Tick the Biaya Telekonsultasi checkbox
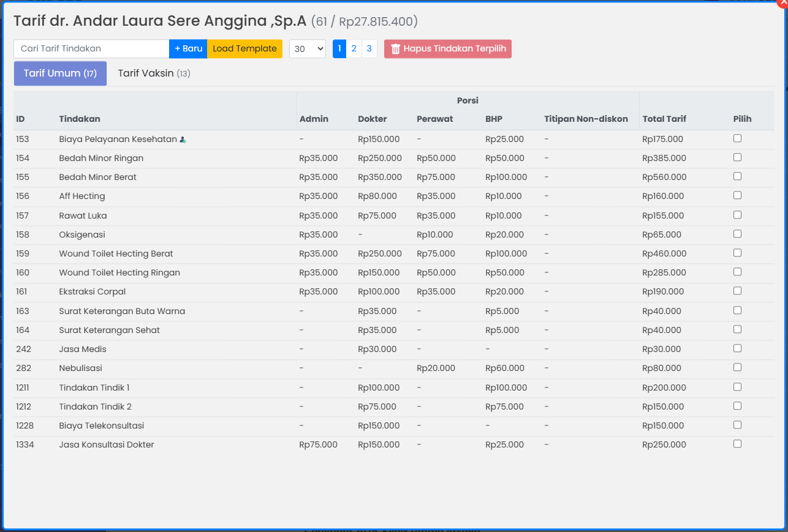 tap(737, 425)
